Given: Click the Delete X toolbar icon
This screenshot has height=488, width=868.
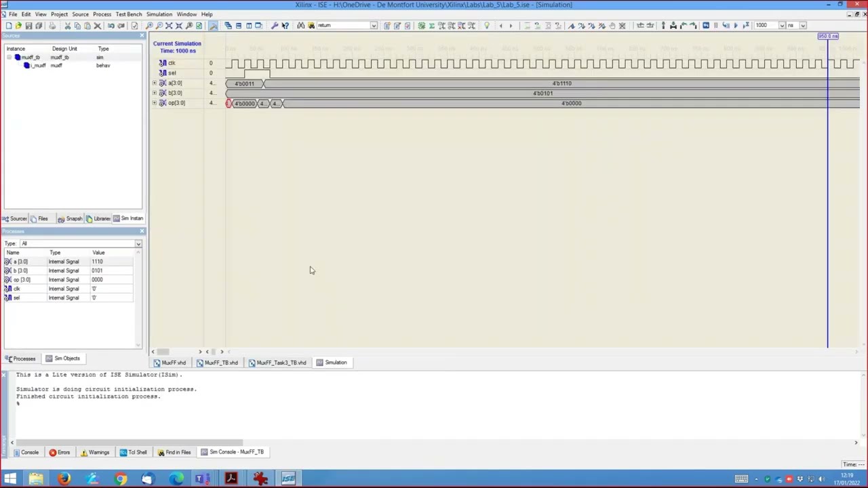Looking at the screenshot, I should pos(97,26).
